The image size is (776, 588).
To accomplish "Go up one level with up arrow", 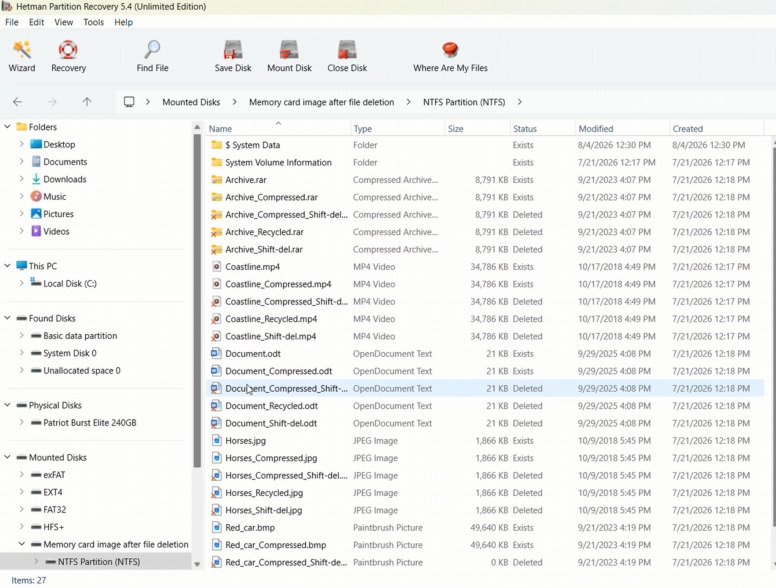I will (87, 102).
